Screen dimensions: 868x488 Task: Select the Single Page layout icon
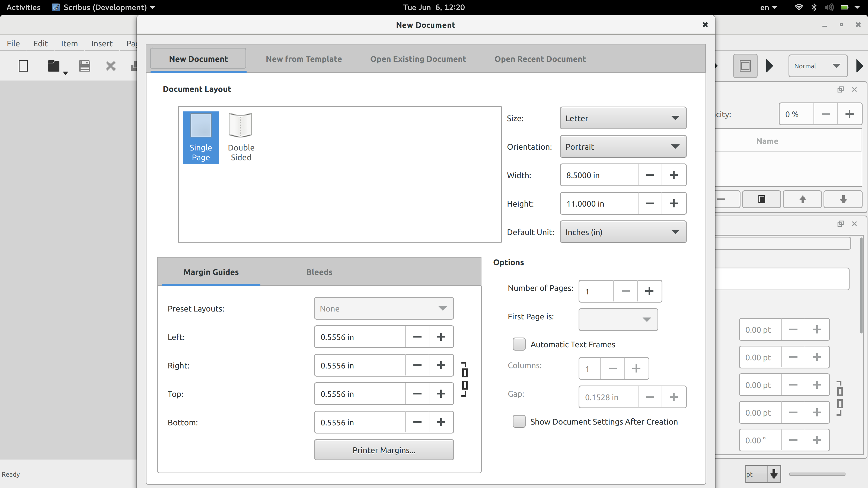click(201, 137)
